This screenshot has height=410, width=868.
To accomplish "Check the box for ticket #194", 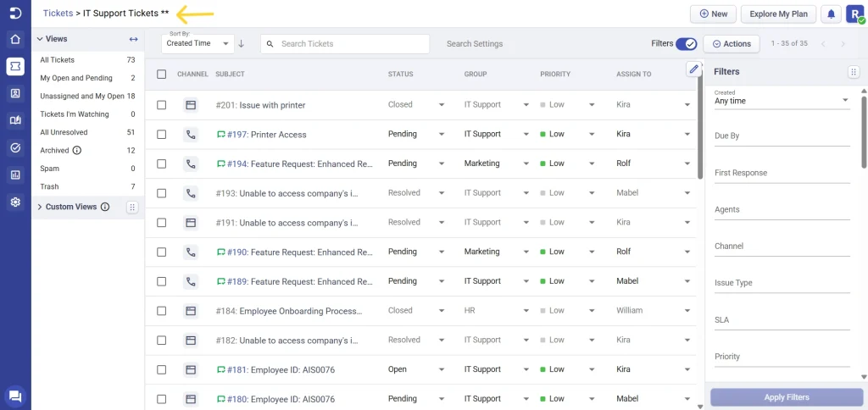I will (162, 163).
